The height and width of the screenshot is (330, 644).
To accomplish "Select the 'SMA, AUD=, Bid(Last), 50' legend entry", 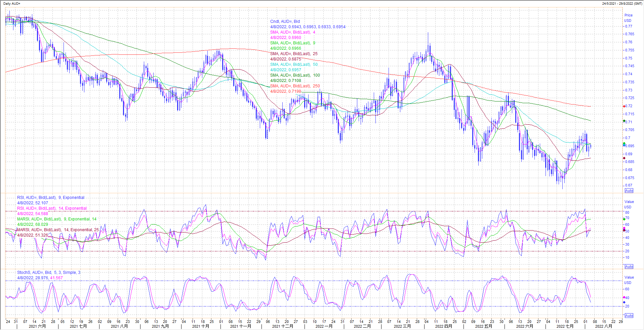I will pyautogui.click(x=294, y=65).
